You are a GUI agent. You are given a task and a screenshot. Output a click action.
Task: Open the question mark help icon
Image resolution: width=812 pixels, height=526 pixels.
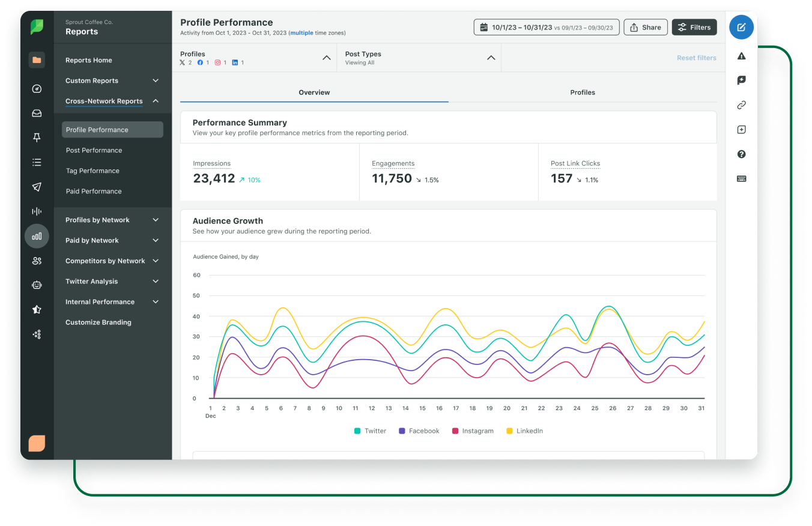[741, 154]
